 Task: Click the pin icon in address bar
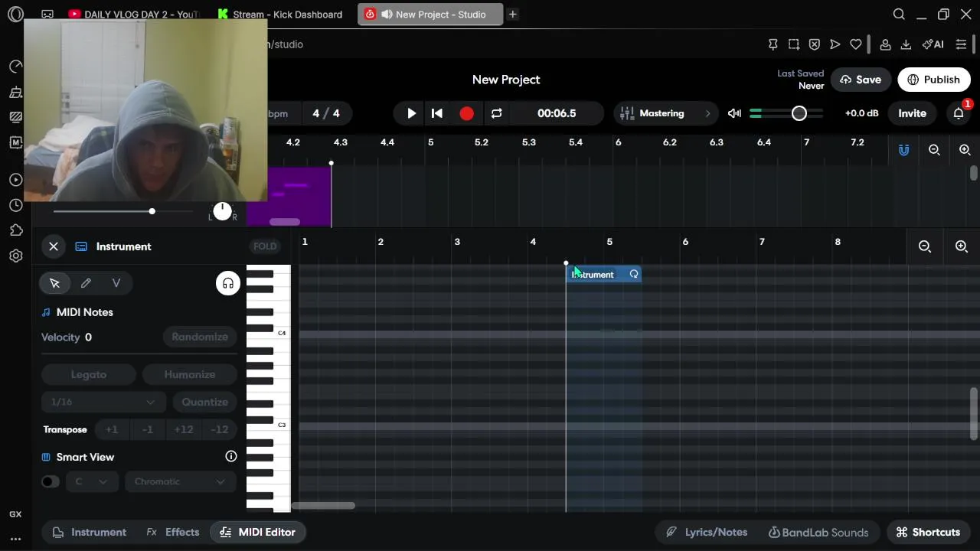[x=773, y=44]
